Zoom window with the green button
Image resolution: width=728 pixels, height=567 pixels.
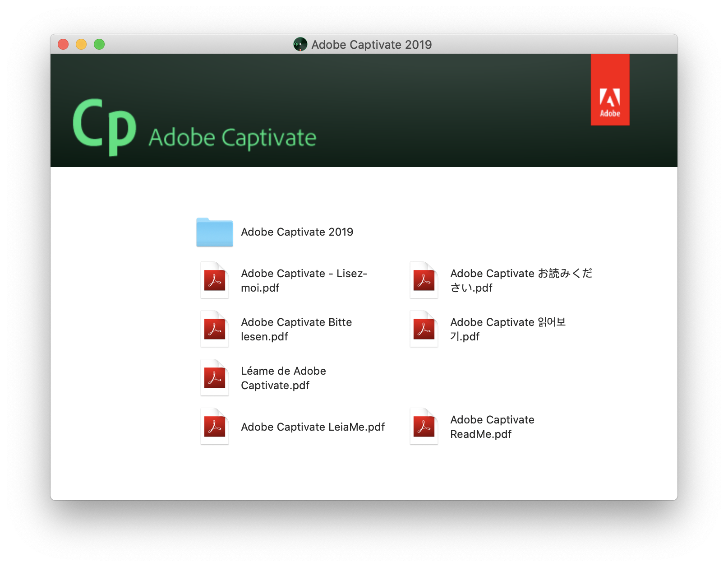point(99,44)
